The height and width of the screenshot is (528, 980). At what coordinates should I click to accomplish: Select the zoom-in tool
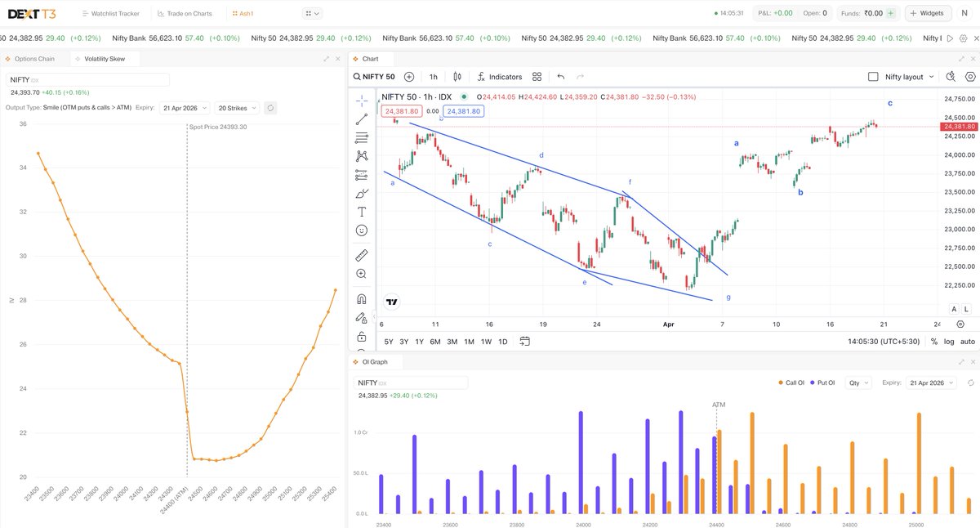[x=361, y=274]
